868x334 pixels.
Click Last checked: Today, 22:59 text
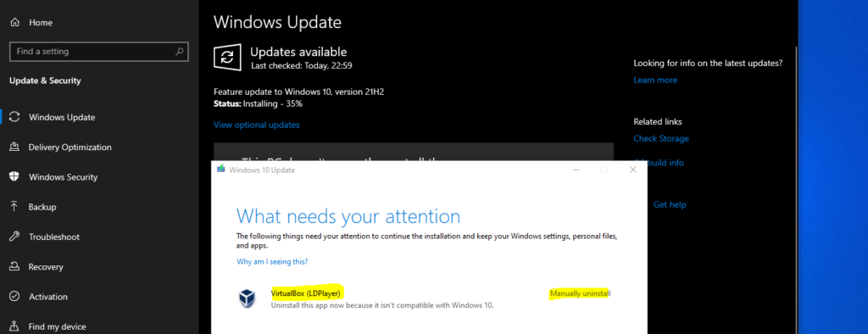click(302, 65)
